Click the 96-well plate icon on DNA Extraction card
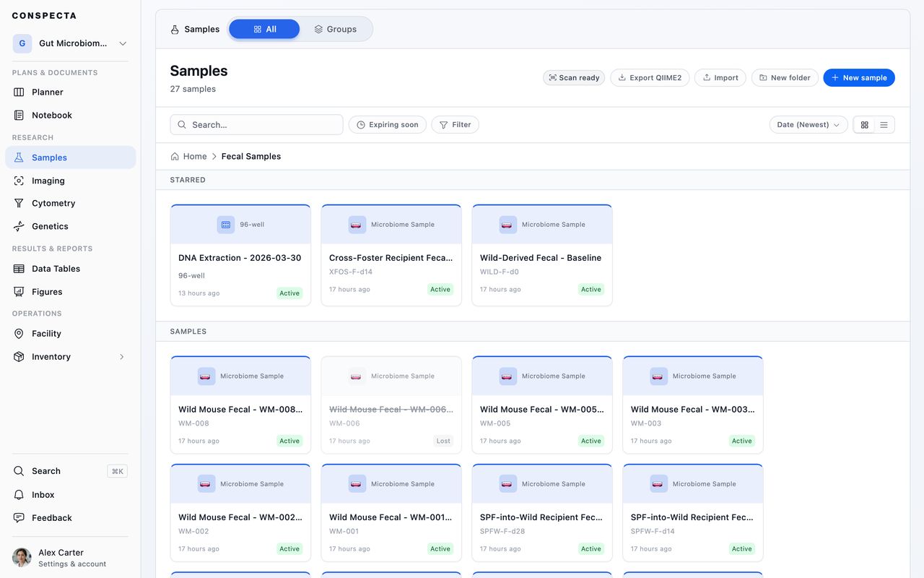Viewport: 924px width, 578px height. [x=226, y=225]
